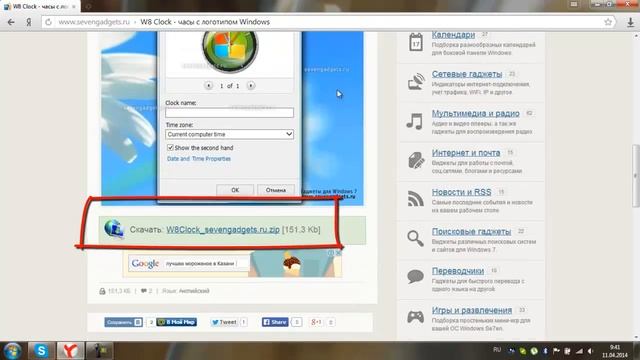Click the ice cream ad banner image
The width and height of the screenshot is (640, 360).
coord(291,264)
